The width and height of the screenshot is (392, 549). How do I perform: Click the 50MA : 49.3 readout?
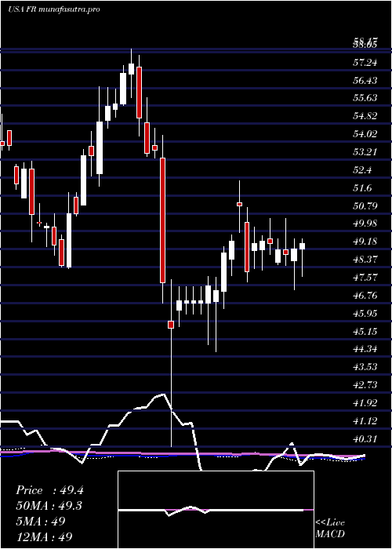(49, 506)
